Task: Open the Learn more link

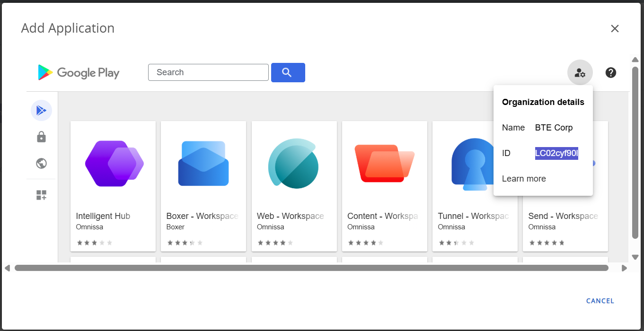Action: 524,179
